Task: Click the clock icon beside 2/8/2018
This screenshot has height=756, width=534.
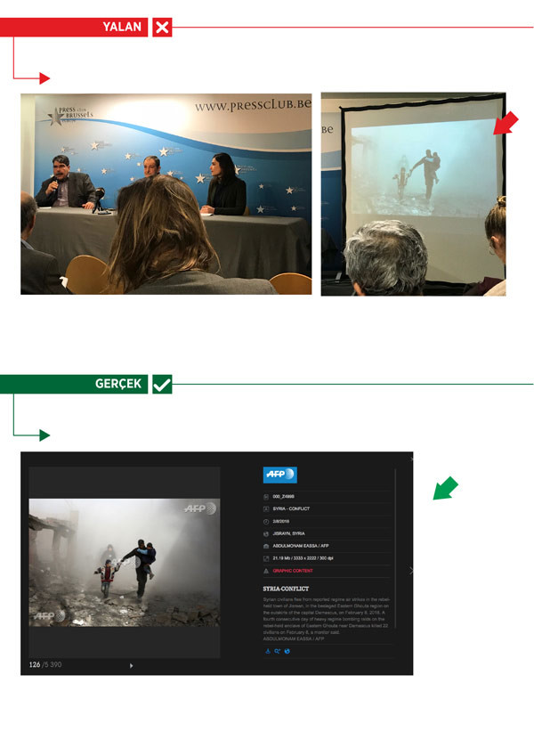Action: coord(267,521)
